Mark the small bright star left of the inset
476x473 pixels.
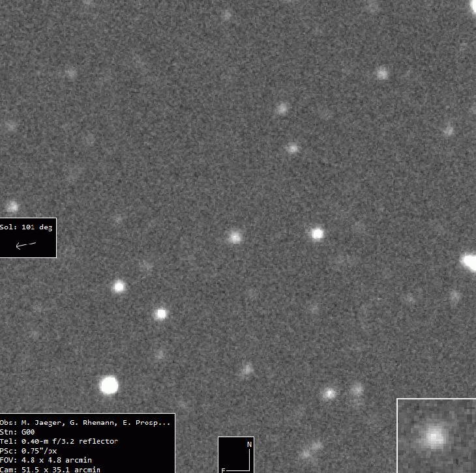[329, 394]
